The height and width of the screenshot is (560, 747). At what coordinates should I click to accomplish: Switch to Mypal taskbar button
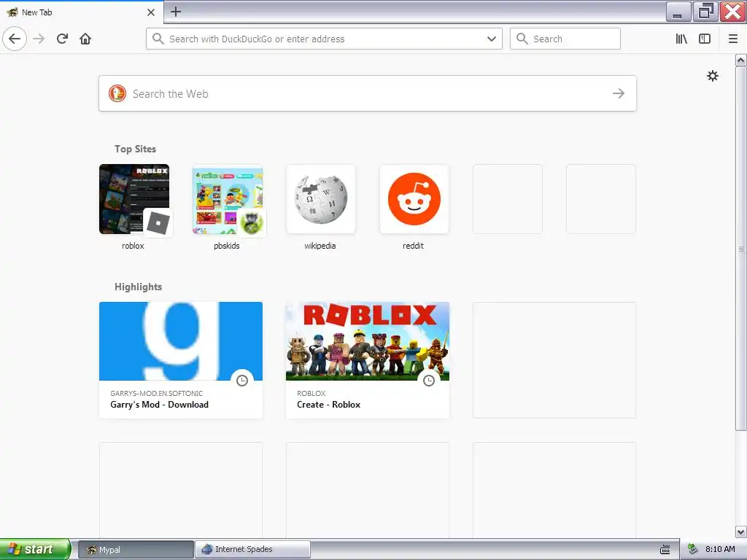point(136,550)
